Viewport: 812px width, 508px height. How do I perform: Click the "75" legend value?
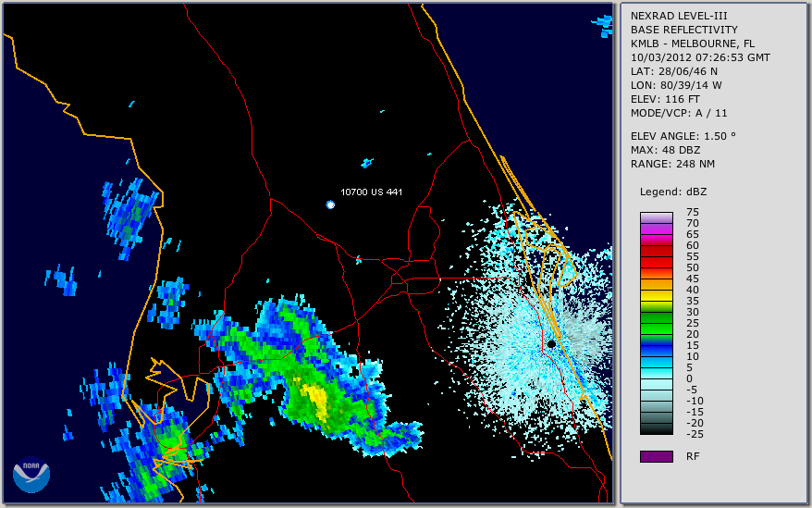point(693,212)
